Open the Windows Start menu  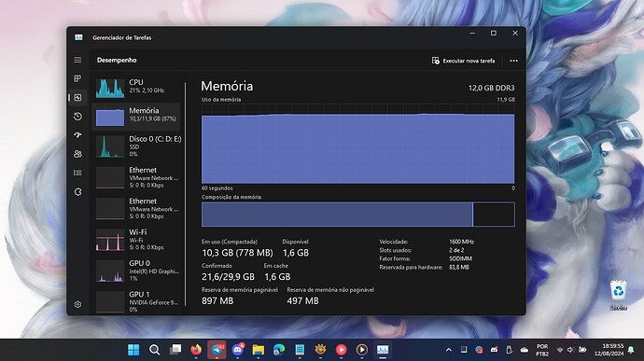pyautogui.click(x=133, y=350)
